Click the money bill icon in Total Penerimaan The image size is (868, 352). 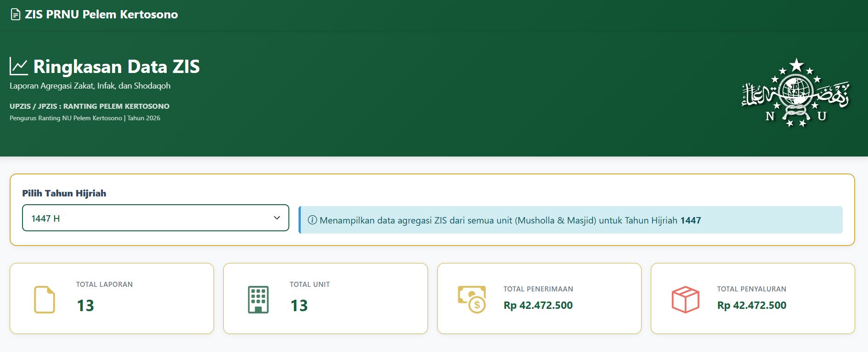472,299
